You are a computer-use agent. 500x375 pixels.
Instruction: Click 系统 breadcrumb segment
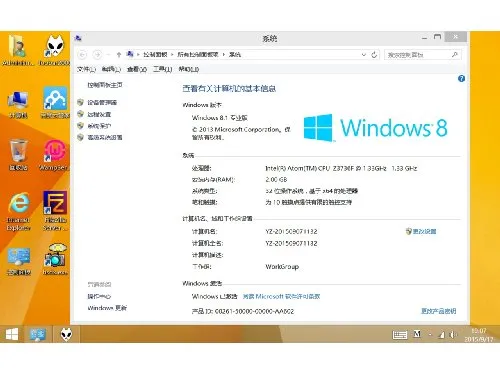[235, 55]
